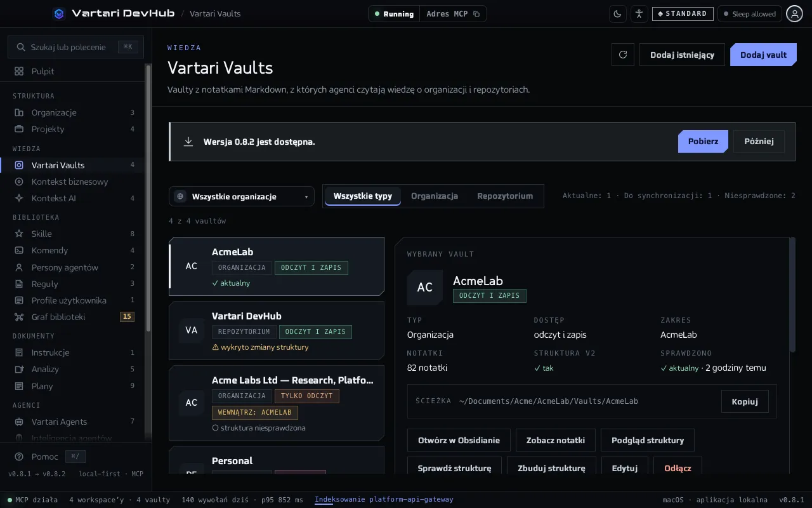
Task: Toggle dark mode moon icon
Action: [x=618, y=14]
